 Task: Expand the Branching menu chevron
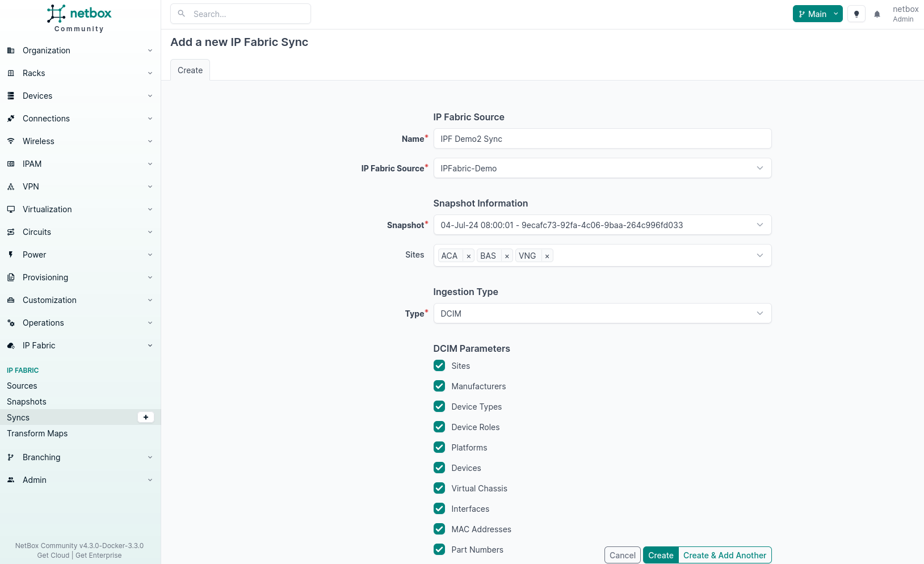pos(150,457)
